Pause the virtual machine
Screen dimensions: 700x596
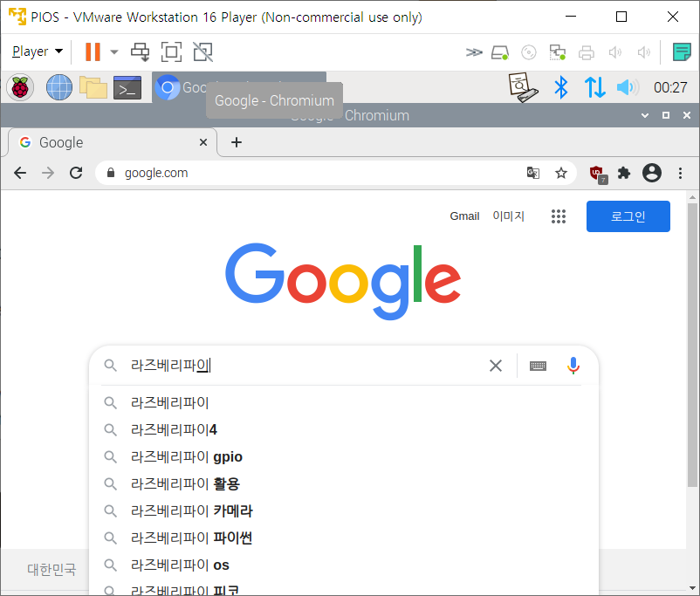tap(93, 52)
